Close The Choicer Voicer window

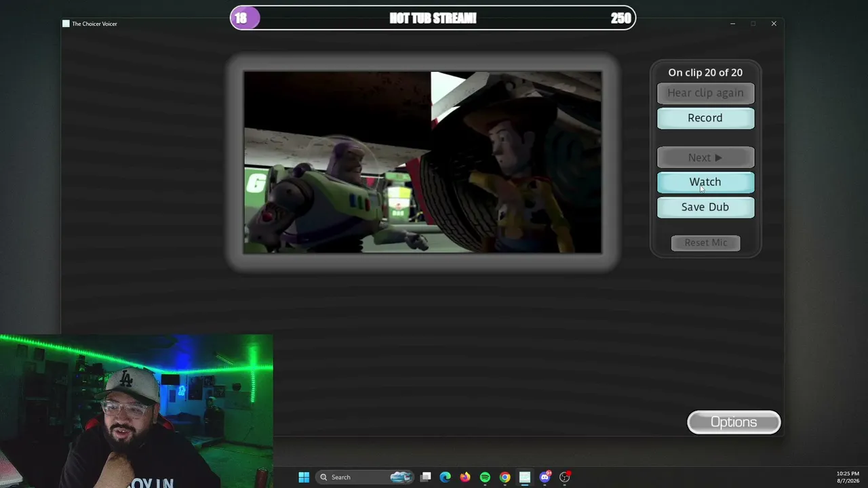(x=774, y=24)
